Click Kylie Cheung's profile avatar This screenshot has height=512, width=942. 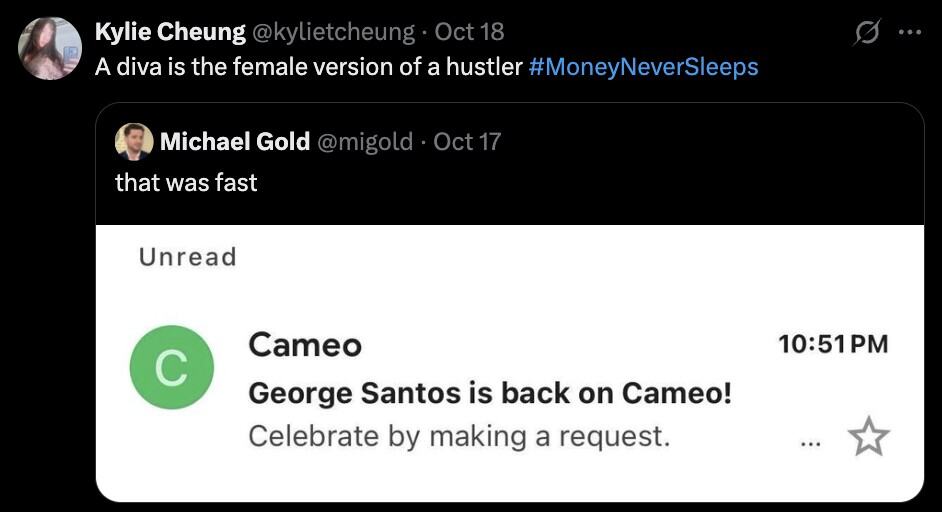[49, 48]
